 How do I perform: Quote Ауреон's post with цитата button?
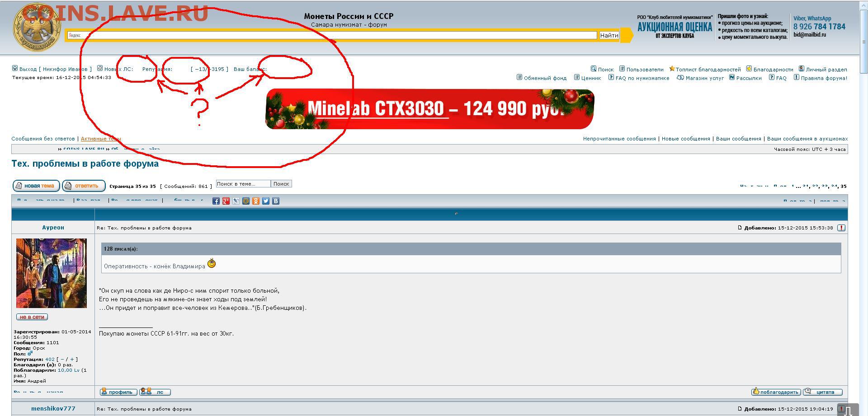point(823,392)
